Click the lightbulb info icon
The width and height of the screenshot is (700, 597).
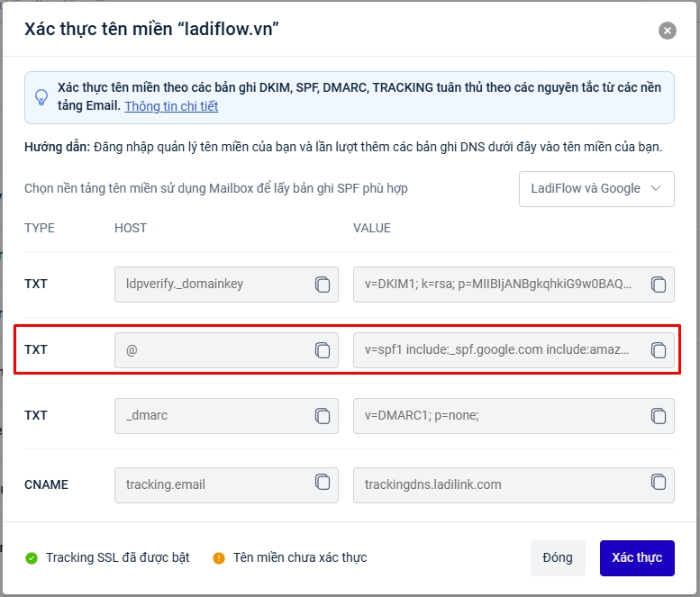click(x=41, y=97)
